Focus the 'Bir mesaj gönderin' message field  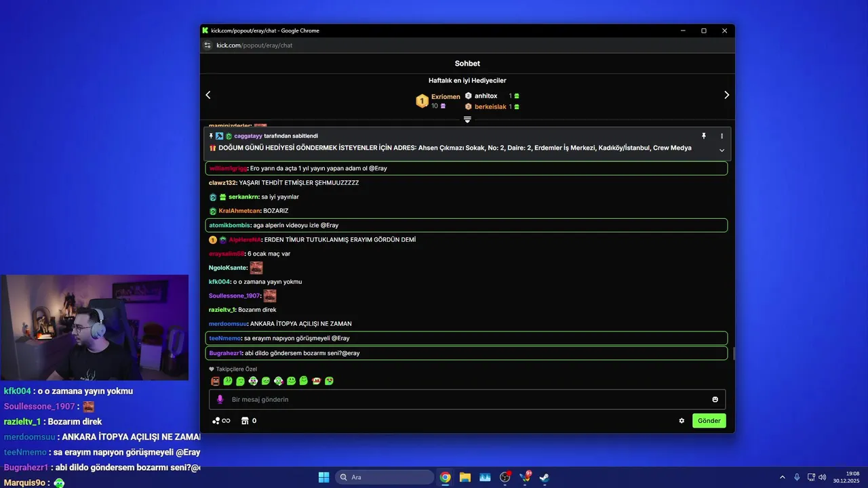(x=467, y=400)
